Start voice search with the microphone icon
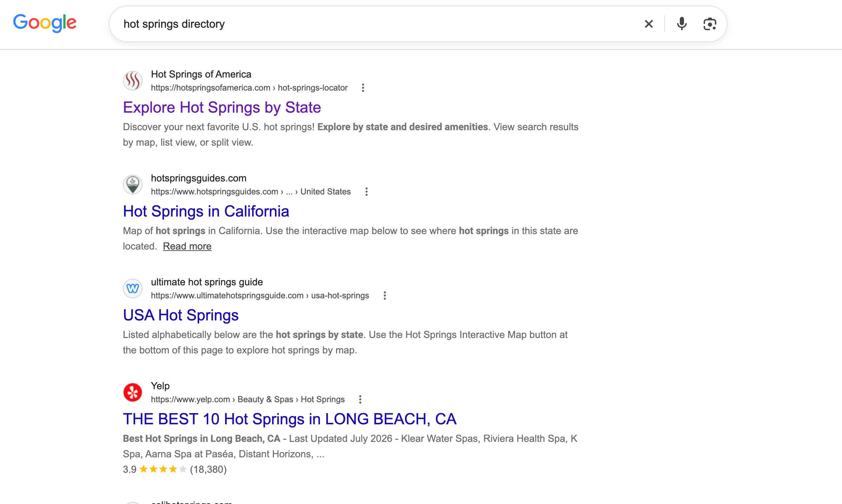Screen dimensions: 842x504 point(682,24)
